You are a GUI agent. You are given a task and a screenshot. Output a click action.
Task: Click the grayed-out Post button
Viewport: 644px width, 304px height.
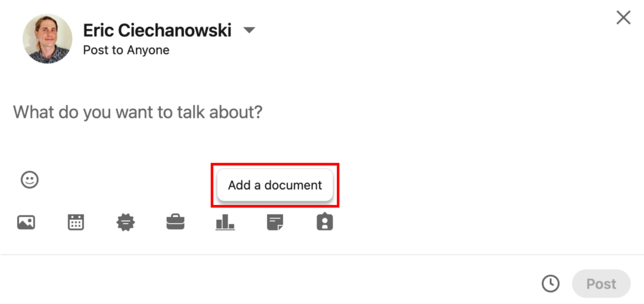601,283
